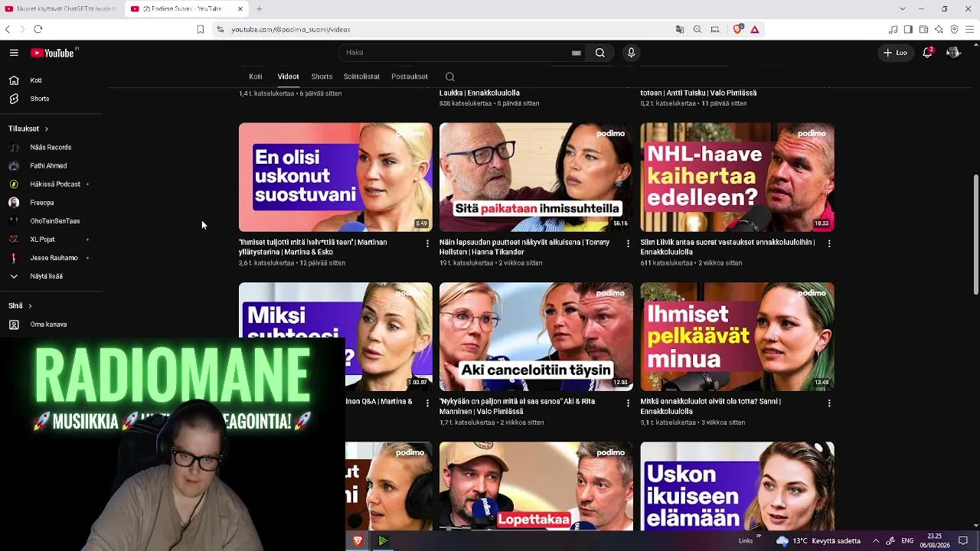Select the Videot channel tab
Screen dimensions: 980x551
288,77
